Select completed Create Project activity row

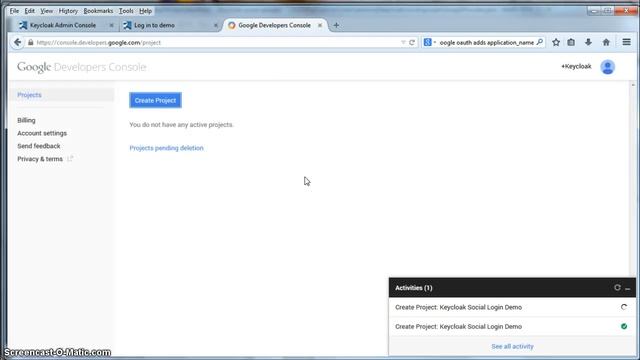[512, 327]
